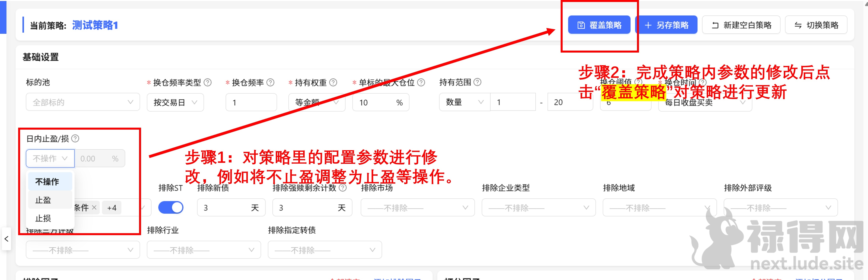Image resolution: width=868 pixels, height=280 pixels.
Task: Click the left collapse arrow on sidebar
Action: [6, 239]
